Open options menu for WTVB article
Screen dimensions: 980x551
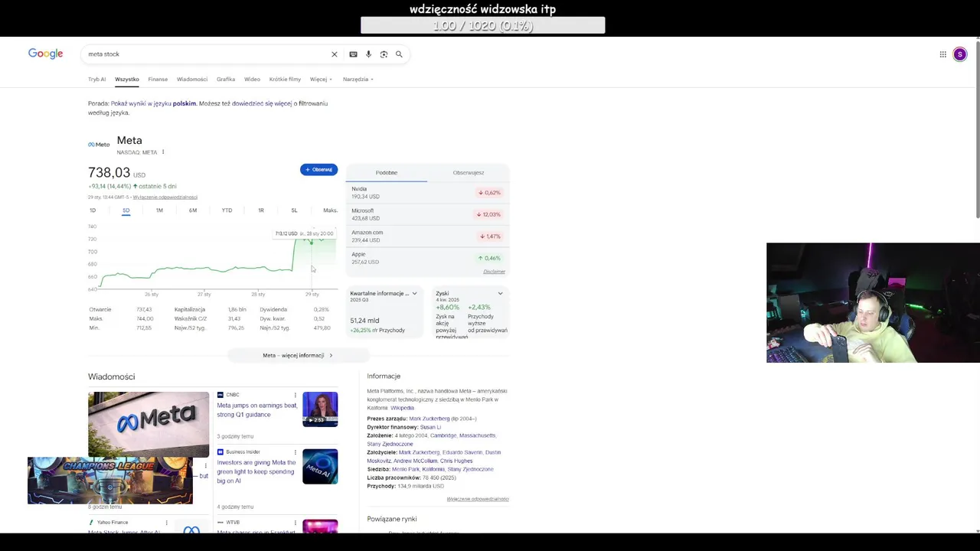pos(295,523)
